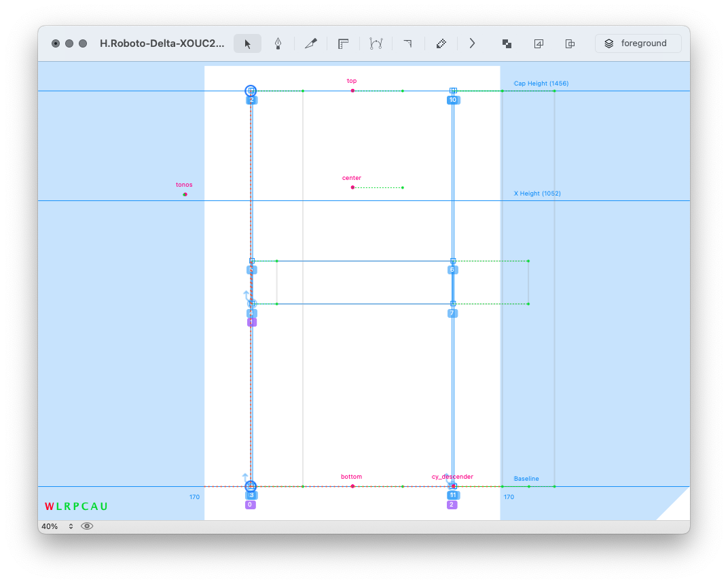
Task: Click the eyedropper-style pencil tool icon
Action: tap(441, 43)
